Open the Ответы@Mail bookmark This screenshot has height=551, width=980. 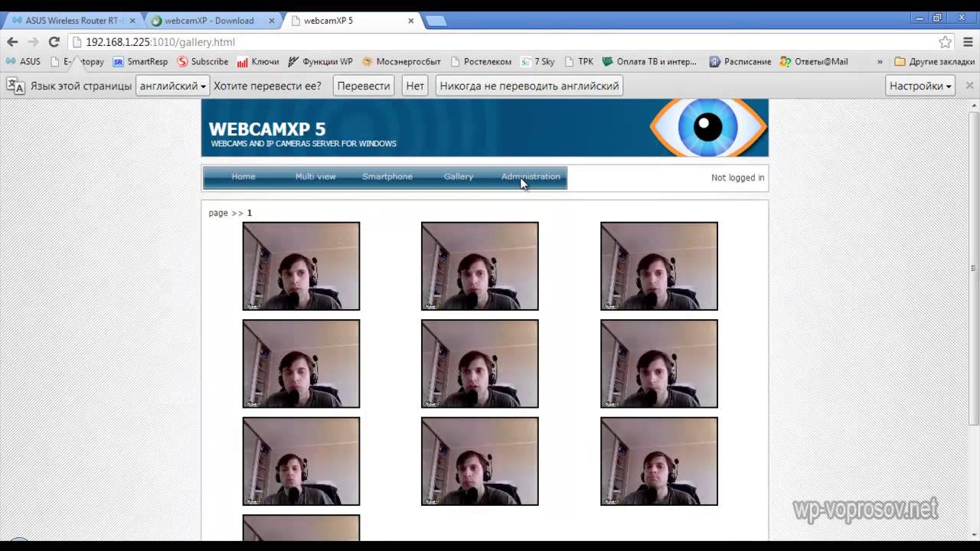814,61
